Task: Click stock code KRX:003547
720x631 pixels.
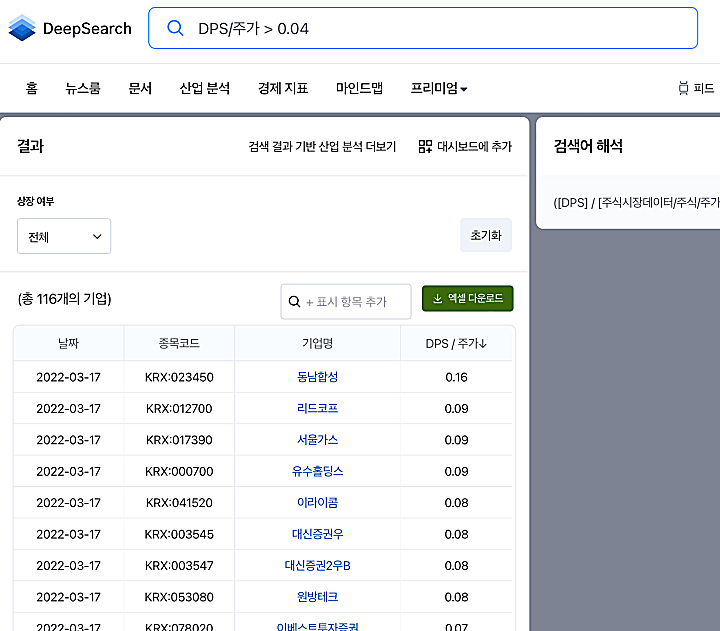Action: (179, 566)
